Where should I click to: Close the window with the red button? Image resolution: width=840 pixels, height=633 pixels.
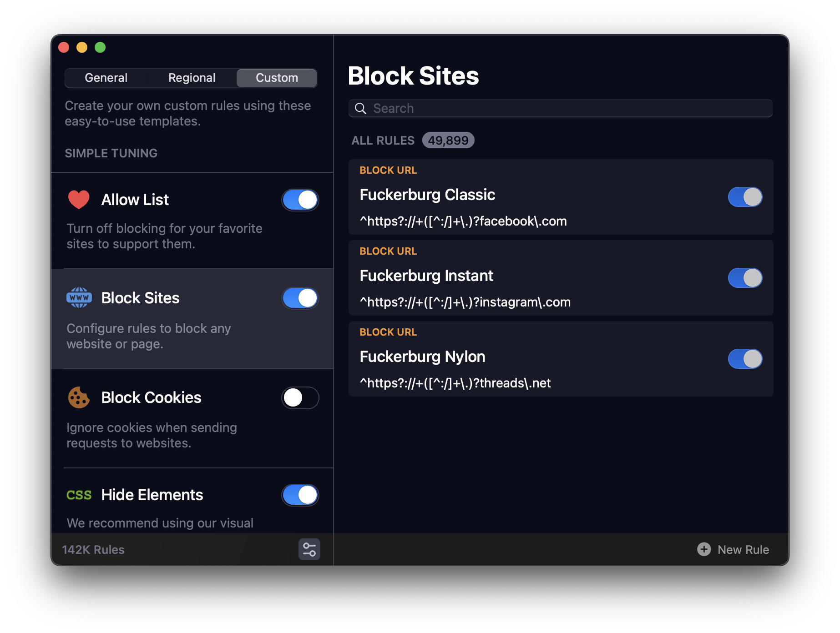click(64, 47)
